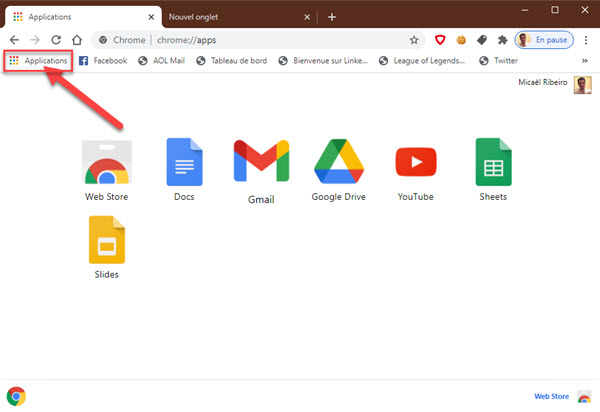Viewport: 600px width, 412px height.
Task: Reload the current page
Action: (x=56, y=40)
